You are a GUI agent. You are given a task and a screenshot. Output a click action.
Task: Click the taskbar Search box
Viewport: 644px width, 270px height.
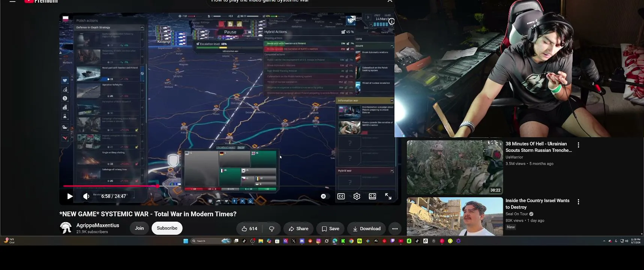[x=211, y=241]
